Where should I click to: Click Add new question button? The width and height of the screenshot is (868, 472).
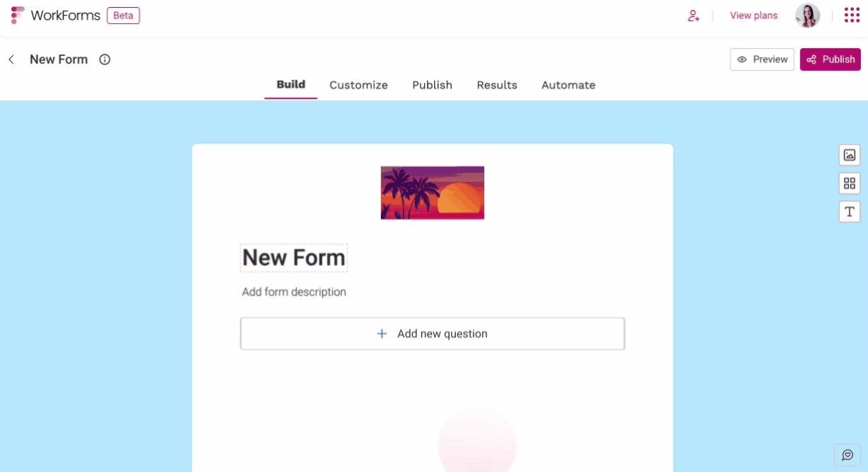coord(433,333)
